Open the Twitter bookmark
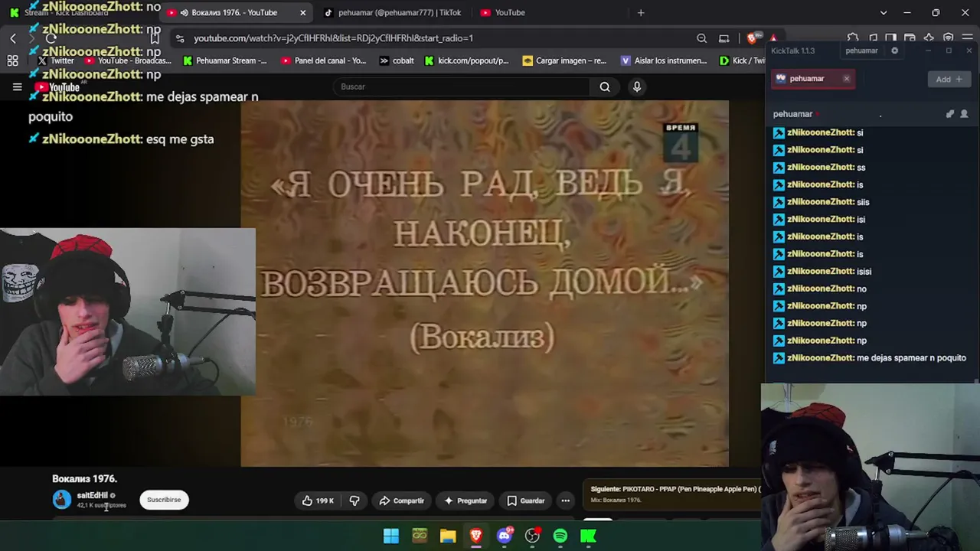 tap(56, 60)
